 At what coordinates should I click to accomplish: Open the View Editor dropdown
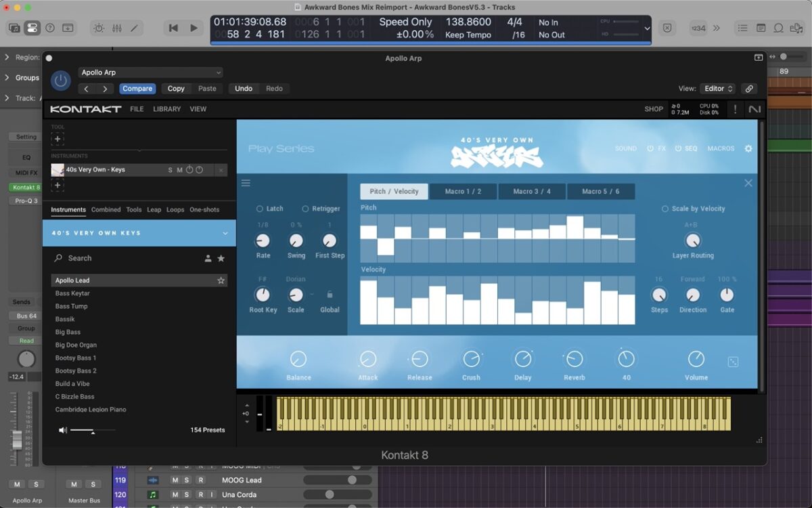[719, 89]
